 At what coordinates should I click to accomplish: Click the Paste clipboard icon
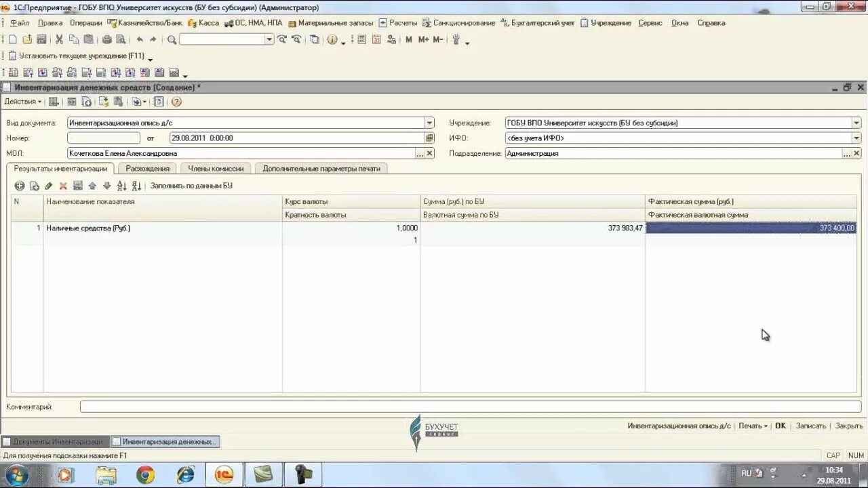[x=89, y=40]
